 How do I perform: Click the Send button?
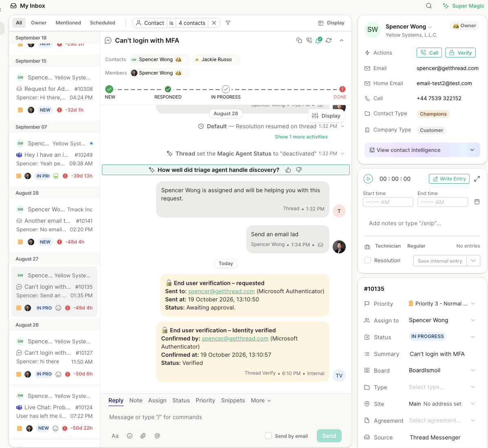coord(329,436)
